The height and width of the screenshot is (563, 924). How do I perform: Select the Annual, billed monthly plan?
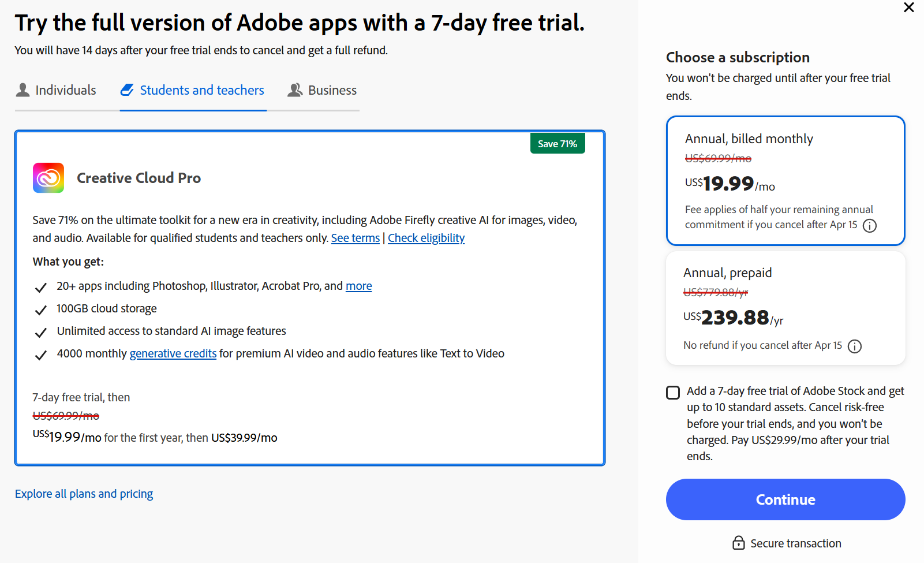(x=785, y=180)
